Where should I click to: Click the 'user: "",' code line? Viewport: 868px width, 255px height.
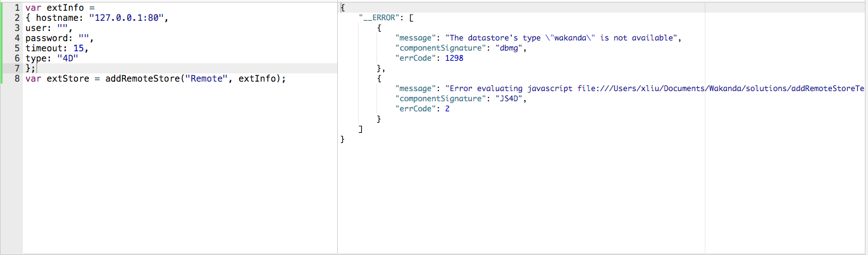click(x=49, y=28)
